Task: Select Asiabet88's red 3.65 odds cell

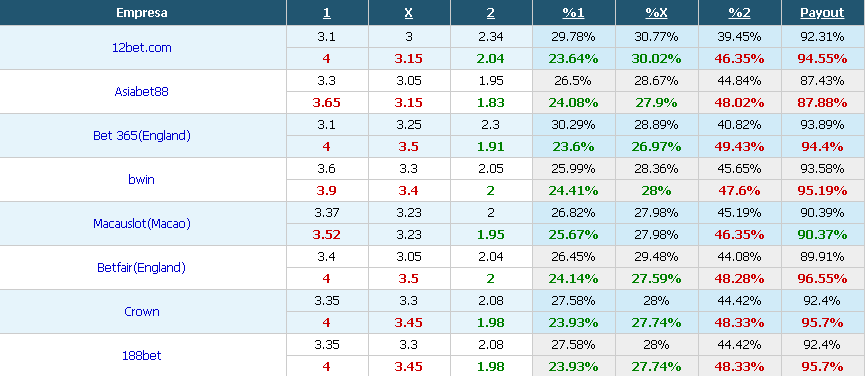Action: pyautogui.click(x=327, y=103)
